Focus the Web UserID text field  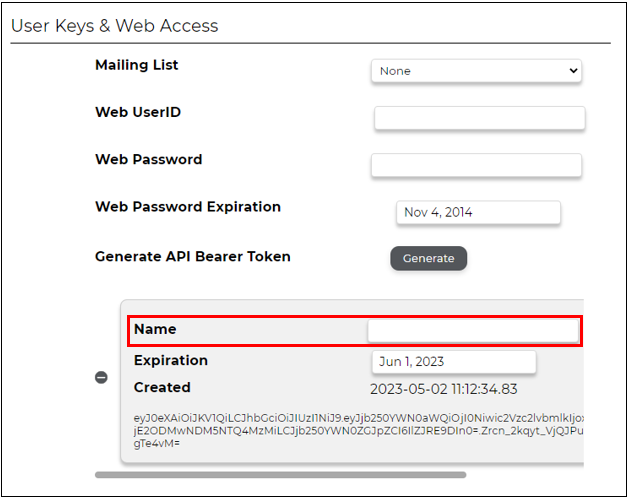click(x=479, y=118)
